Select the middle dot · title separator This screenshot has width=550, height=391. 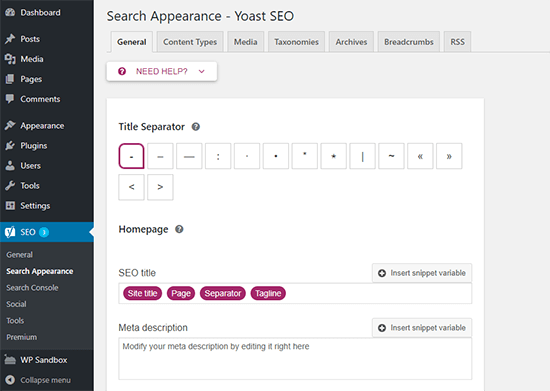point(247,156)
